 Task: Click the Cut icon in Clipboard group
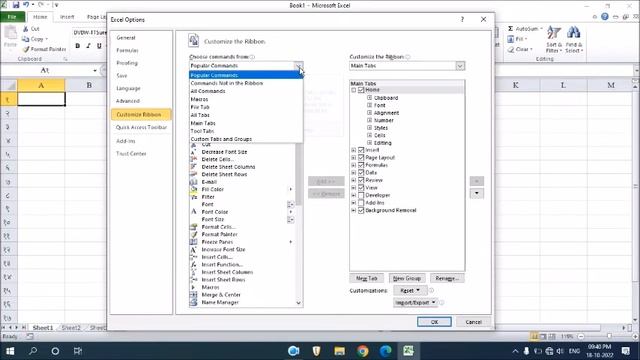coord(26,29)
